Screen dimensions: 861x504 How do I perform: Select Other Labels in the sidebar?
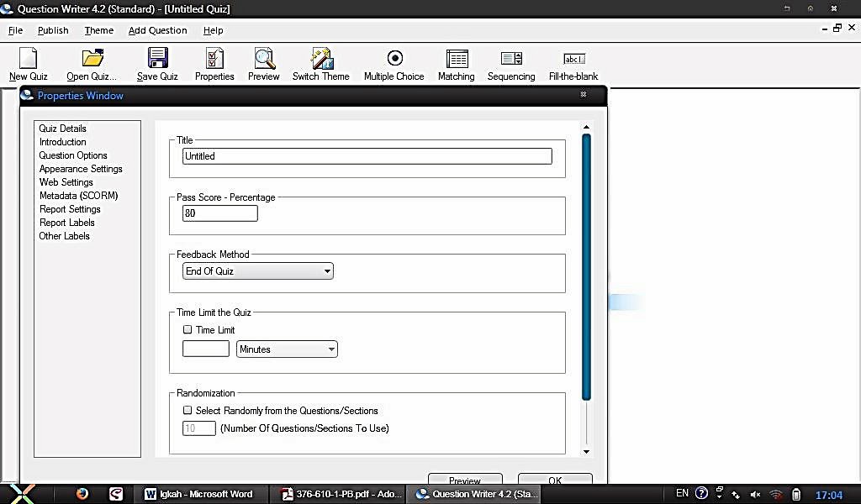(x=64, y=236)
